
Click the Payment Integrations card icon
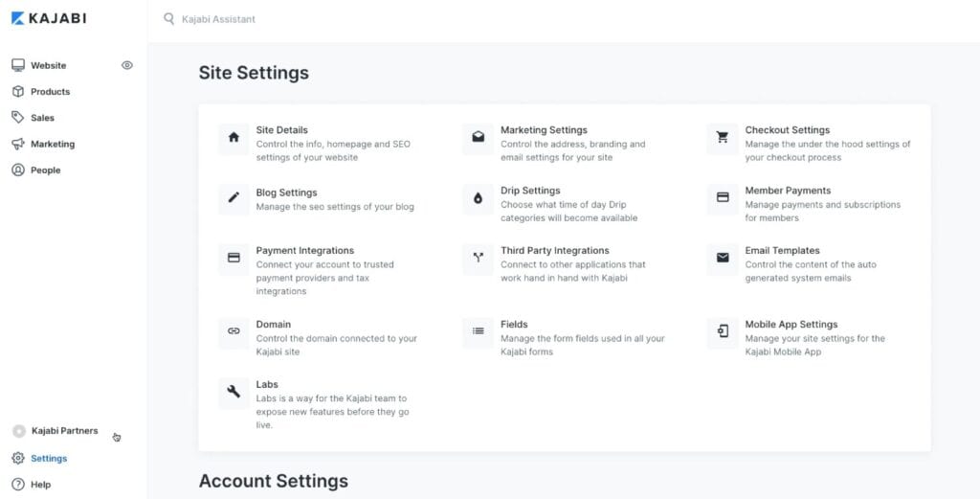pyautogui.click(x=234, y=258)
